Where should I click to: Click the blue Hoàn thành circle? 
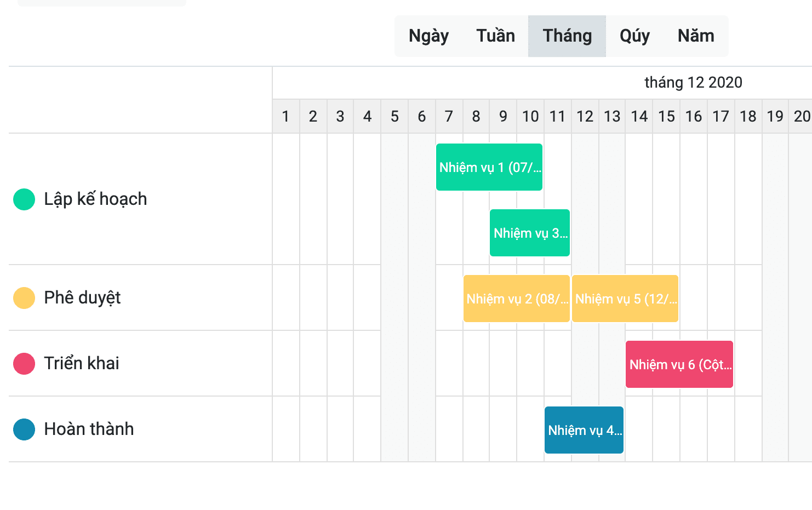click(x=24, y=429)
